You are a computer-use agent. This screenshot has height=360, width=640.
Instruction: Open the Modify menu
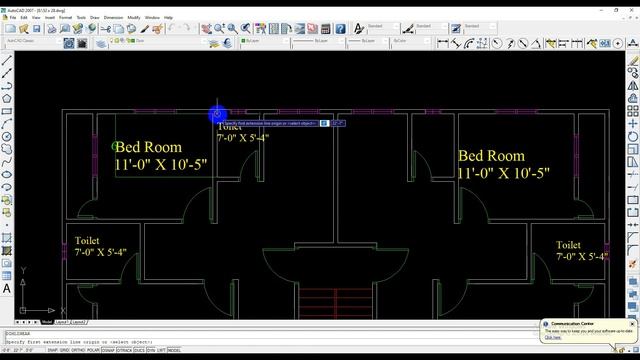tap(134, 18)
